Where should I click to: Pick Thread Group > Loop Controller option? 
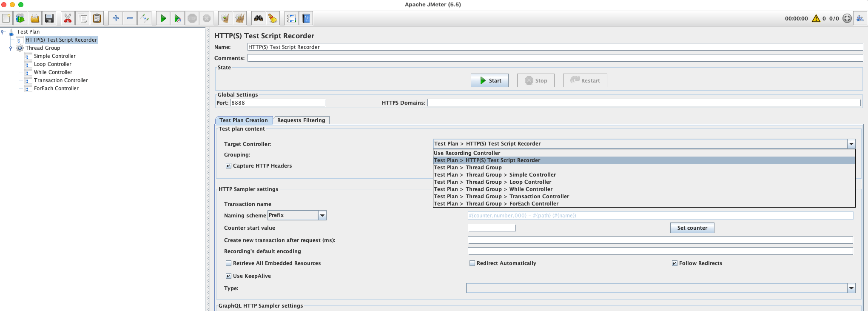[x=644, y=182]
